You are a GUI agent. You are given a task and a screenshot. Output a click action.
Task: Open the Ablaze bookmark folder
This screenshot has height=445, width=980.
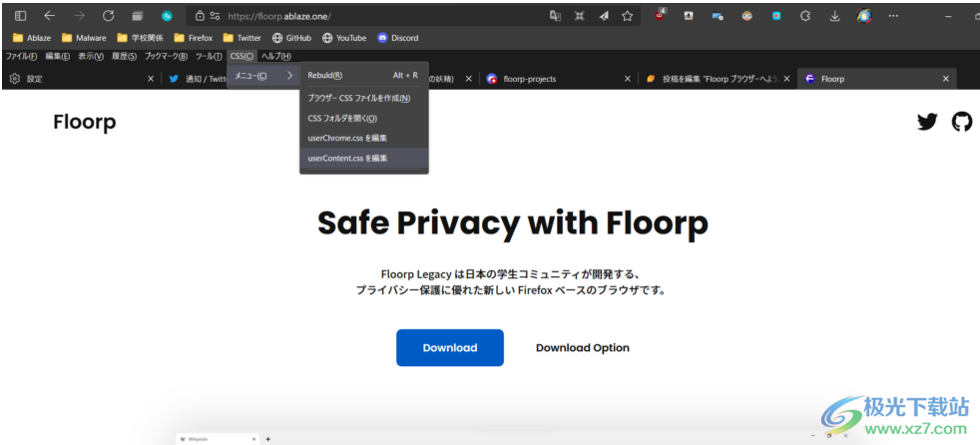[x=32, y=38]
